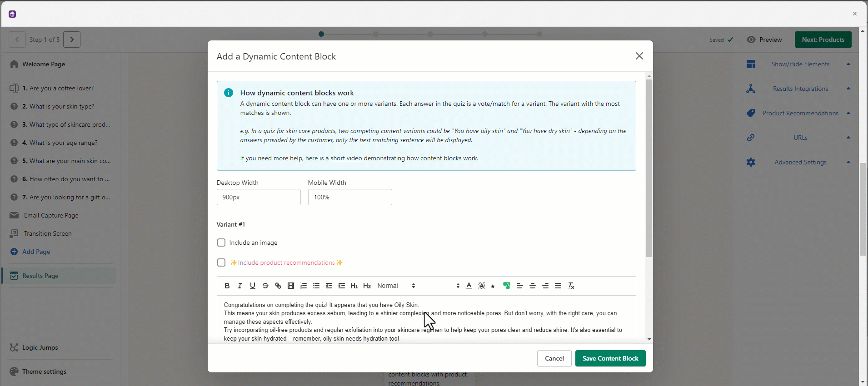Click the Preview button
The height and width of the screenshot is (386, 868).
pyautogui.click(x=764, y=40)
